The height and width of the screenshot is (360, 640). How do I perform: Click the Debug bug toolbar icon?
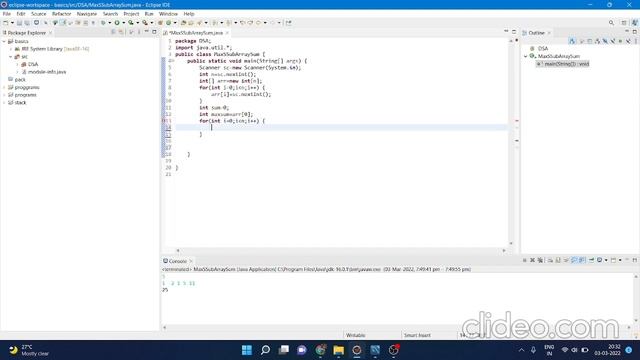pos(103,23)
